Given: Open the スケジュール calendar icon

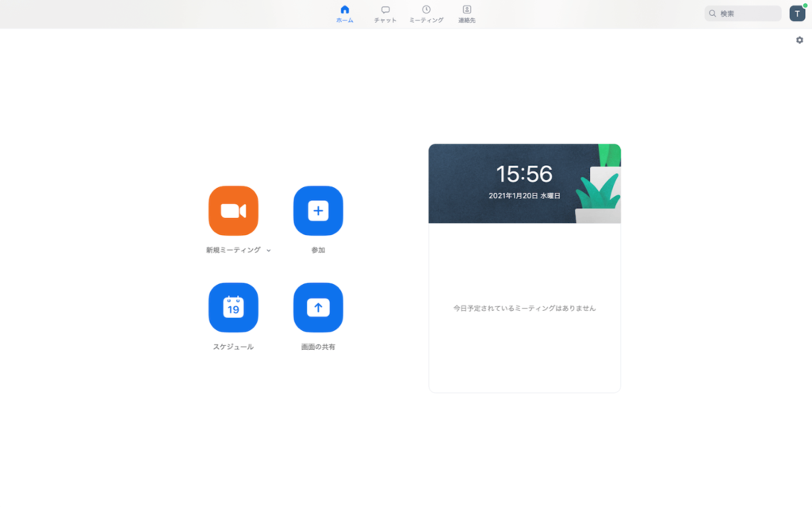Looking at the screenshot, I should [233, 308].
